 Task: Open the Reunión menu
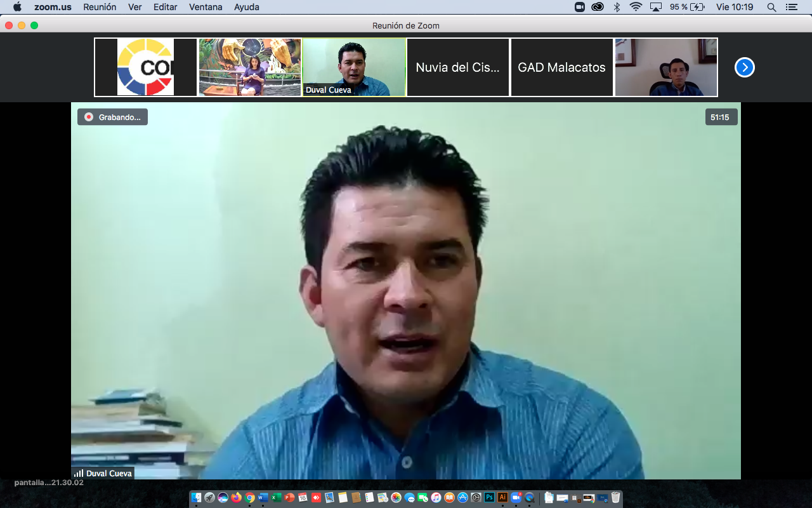click(x=100, y=7)
